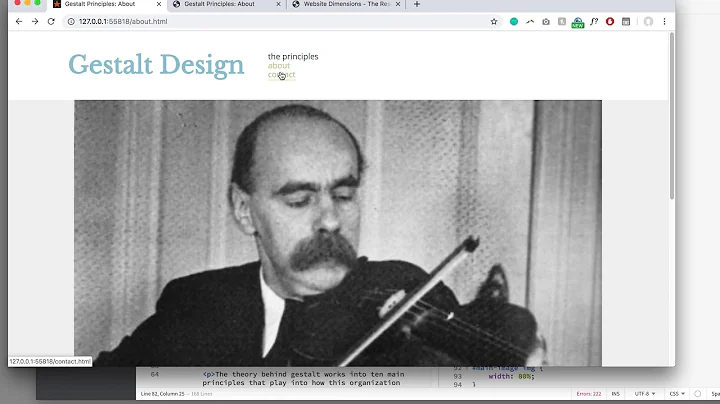
Task: Bookmark this page with the star
Action: click(x=494, y=22)
